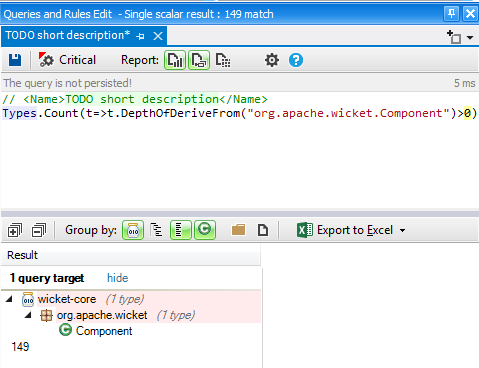This screenshot has width=479, height=368.
Task: Toggle second Report export icon
Action: point(199,60)
